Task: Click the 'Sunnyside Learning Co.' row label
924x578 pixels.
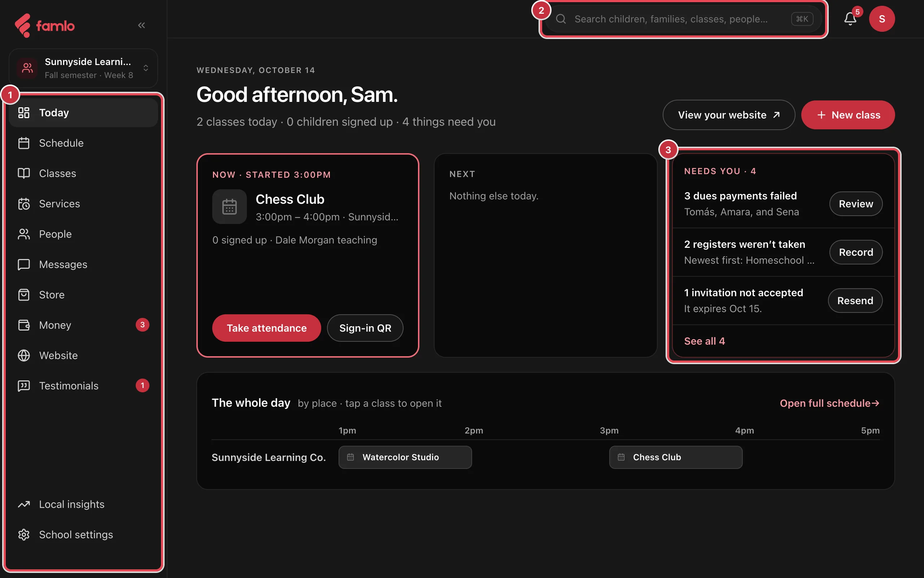Action: (269, 457)
